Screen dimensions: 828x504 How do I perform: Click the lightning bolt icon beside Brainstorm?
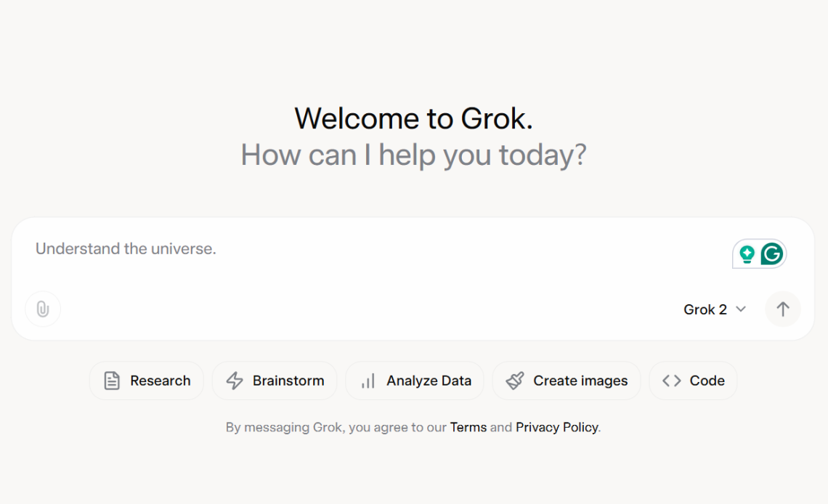(x=235, y=381)
